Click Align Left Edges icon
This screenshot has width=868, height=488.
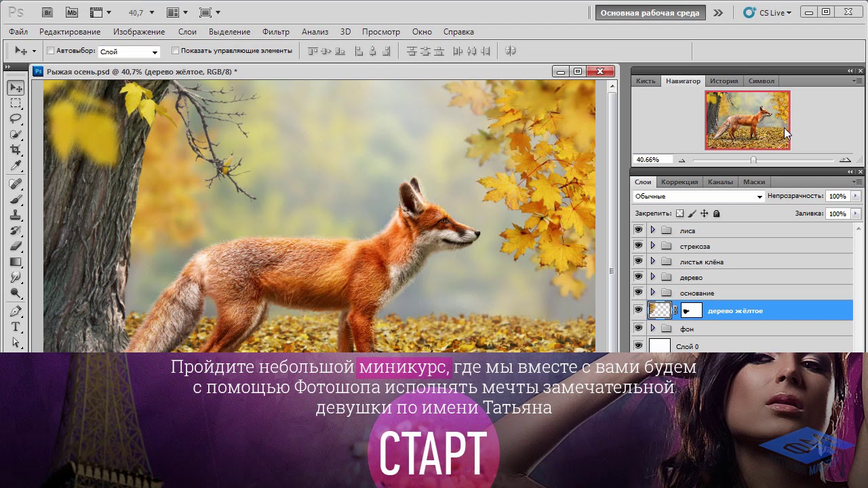click(359, 51)
